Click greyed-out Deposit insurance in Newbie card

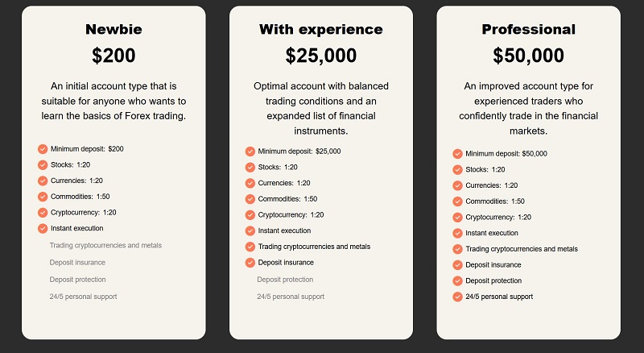tap(77, 263)
